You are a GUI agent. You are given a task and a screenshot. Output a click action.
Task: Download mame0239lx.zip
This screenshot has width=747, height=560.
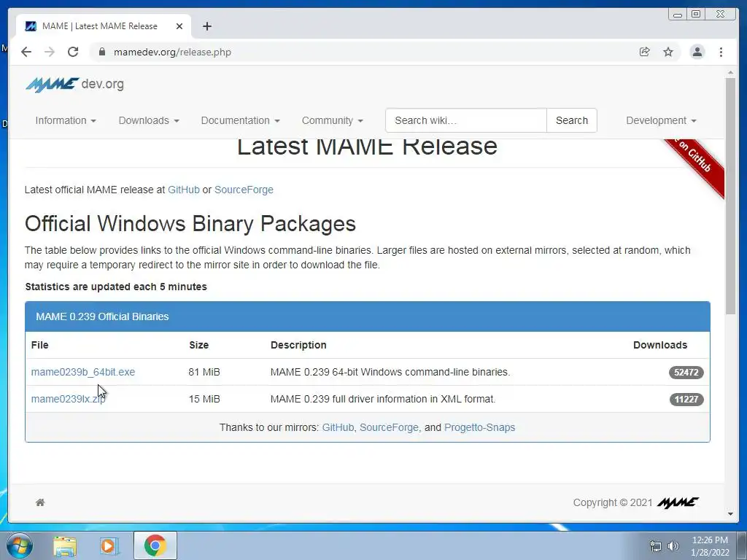coord(68,399)
